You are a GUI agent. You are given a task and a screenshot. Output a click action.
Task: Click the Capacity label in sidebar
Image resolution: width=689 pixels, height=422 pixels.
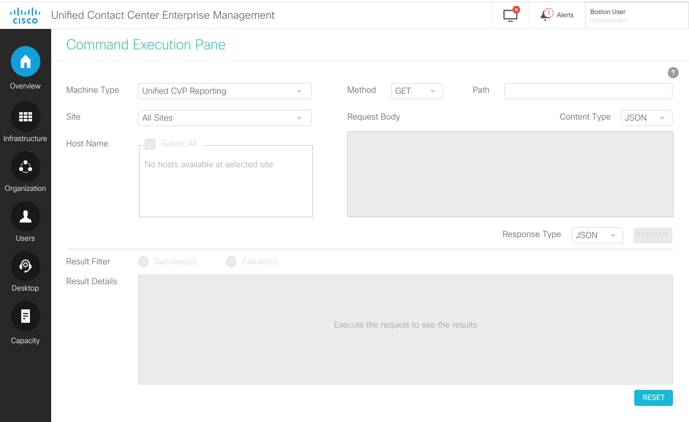[25, 341]
